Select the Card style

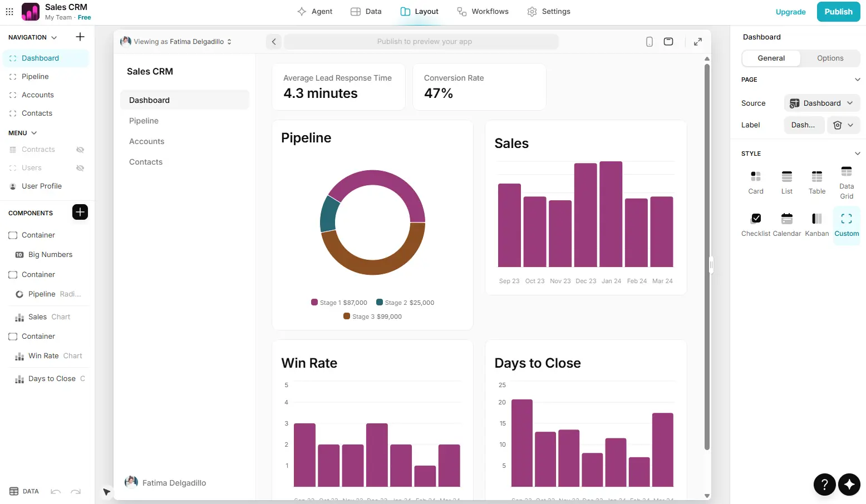pyautogui.click(x=756, y=182)
